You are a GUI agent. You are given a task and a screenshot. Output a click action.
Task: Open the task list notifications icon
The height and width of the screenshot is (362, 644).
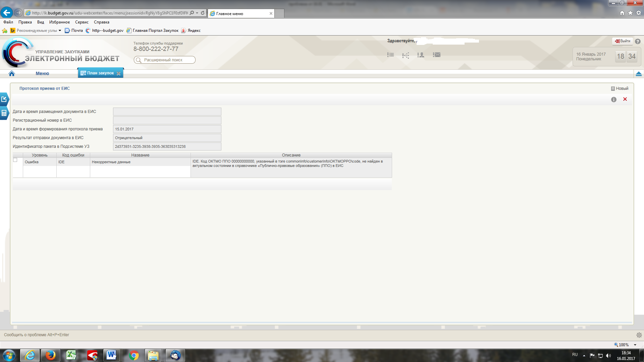point(390,55)
